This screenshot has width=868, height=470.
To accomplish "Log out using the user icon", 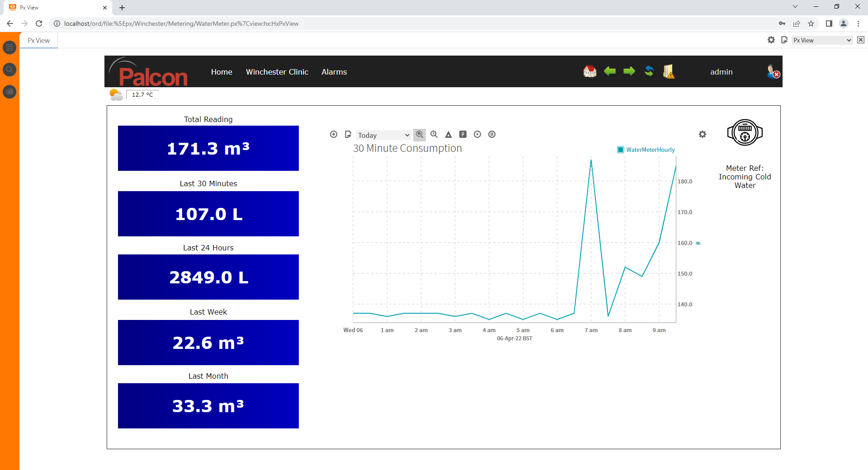I will pos(773,72).
